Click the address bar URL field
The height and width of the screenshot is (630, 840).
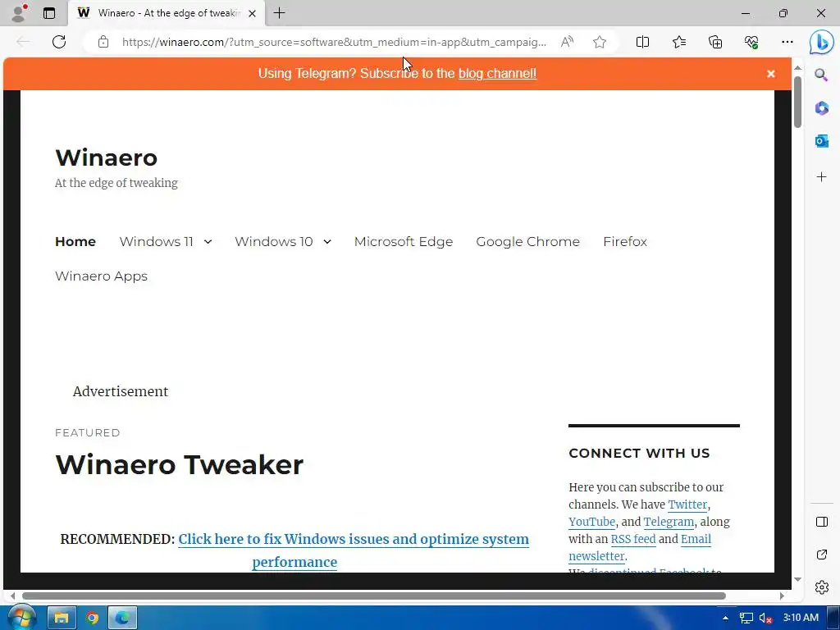(334, 42)
